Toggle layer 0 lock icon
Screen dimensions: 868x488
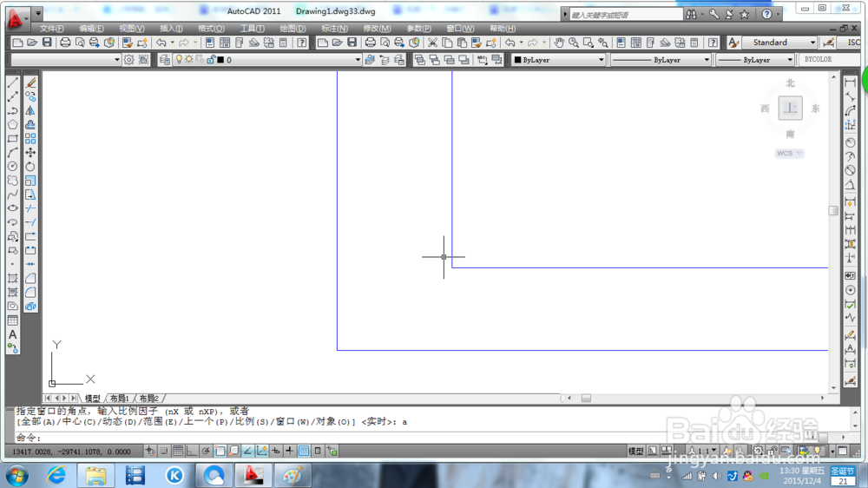(210, 59)
